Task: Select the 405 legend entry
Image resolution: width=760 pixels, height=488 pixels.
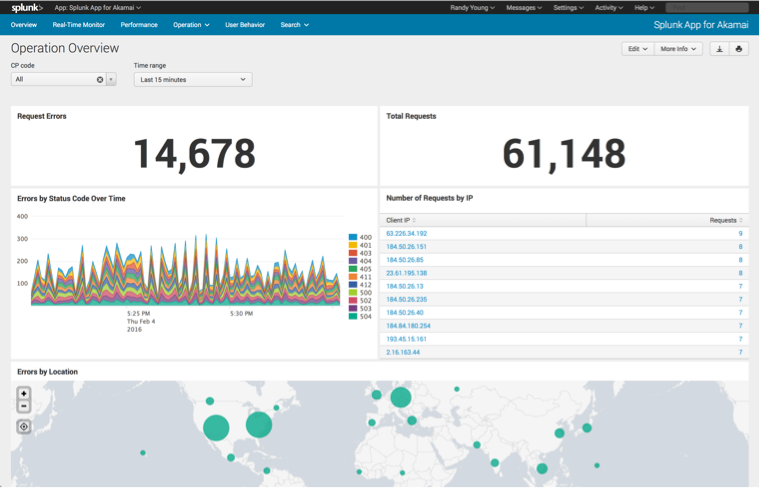Action: click(360, 269)
